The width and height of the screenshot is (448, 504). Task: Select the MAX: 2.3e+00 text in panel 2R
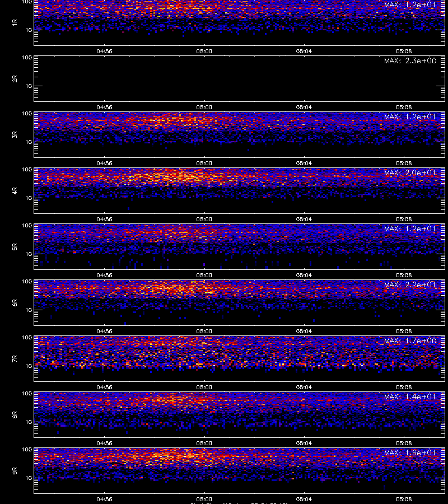pyautogui.click(x=410, y=60)
